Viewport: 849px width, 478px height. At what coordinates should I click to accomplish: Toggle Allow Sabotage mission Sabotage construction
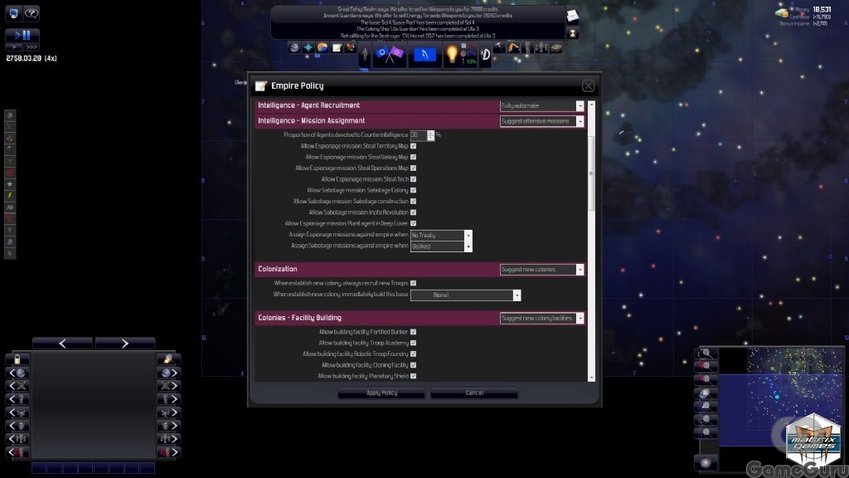413,201
